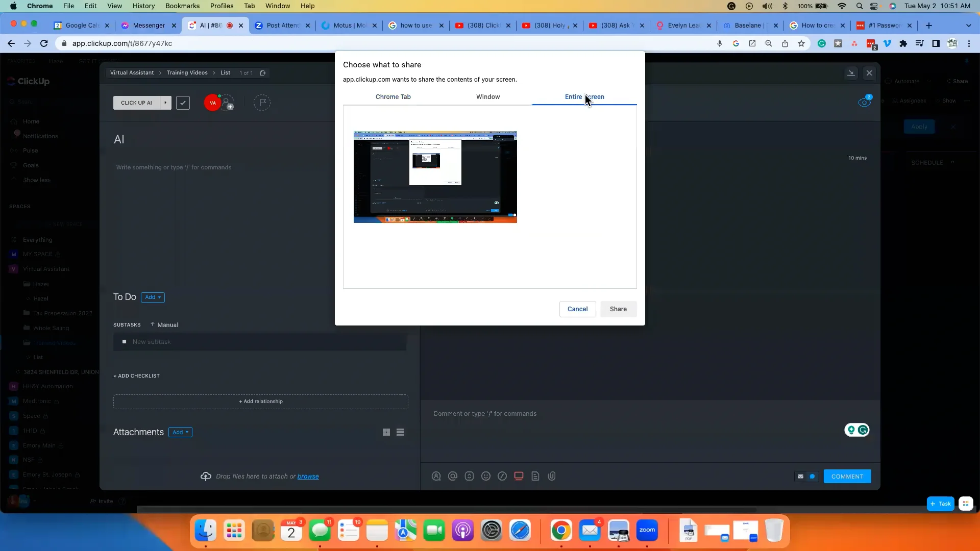Sort subtasks by Manual
980x551 pixels.
[164, 325]
